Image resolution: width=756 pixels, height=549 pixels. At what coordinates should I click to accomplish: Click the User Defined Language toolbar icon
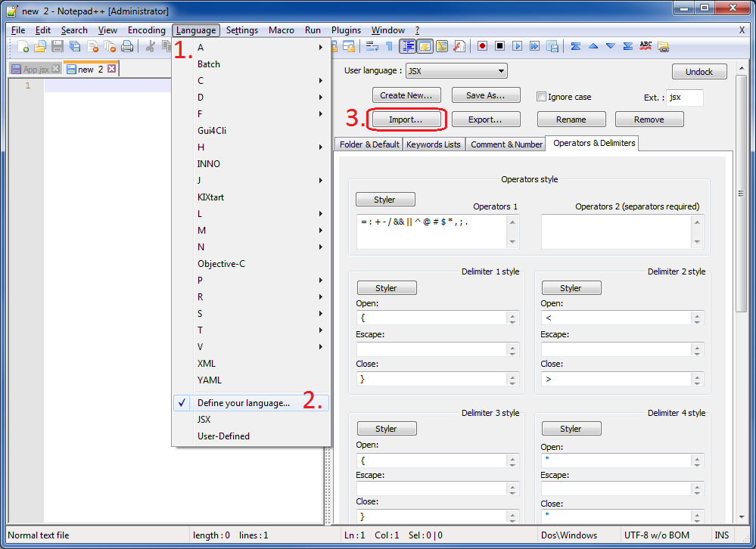425,46
